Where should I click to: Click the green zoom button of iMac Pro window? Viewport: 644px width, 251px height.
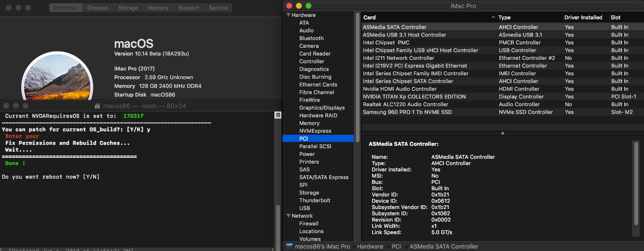click(309, 6)
